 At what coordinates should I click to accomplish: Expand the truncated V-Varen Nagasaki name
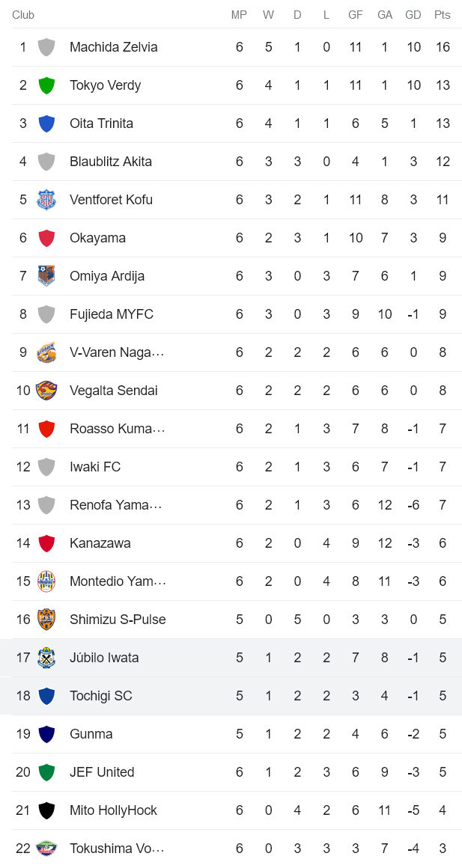(x=116, y=352)
